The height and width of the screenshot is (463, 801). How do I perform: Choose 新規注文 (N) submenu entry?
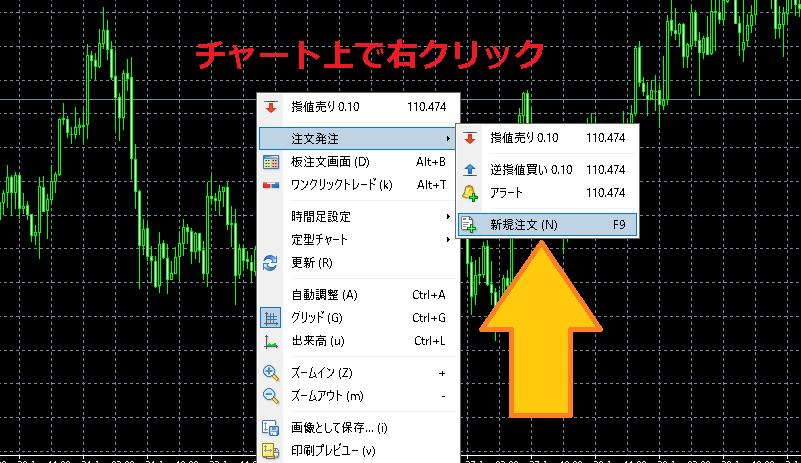point(548,225)
